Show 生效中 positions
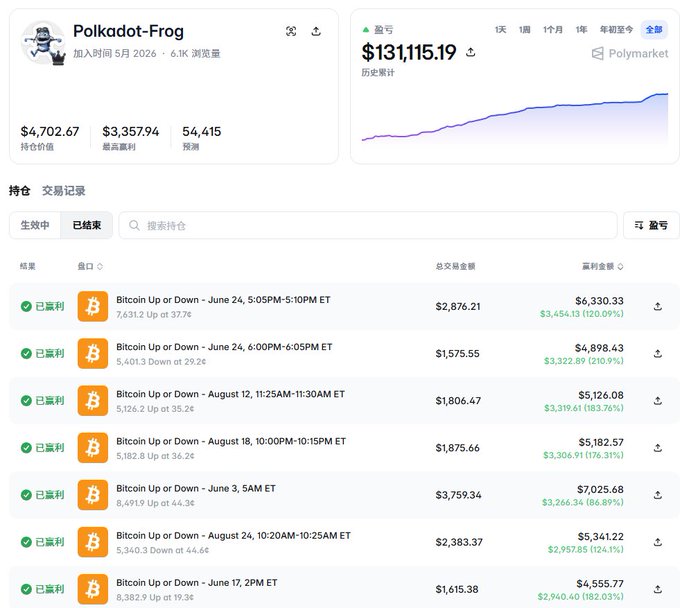The width and height of the screenshot is (680, 608). tap(35, 225)
